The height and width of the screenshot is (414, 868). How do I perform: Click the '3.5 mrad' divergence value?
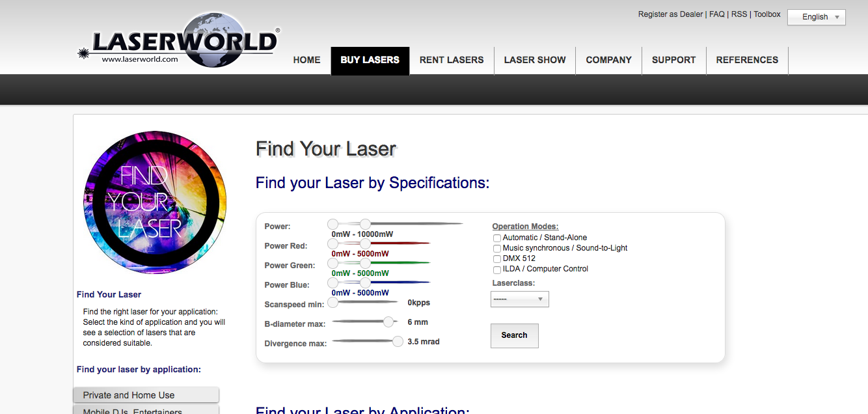point(424,342)
